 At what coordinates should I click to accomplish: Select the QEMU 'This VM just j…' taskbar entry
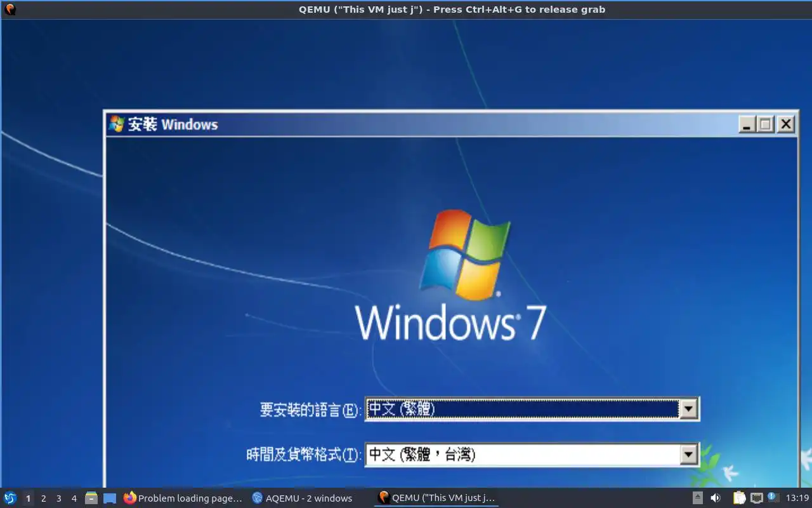tap(436, 498)
